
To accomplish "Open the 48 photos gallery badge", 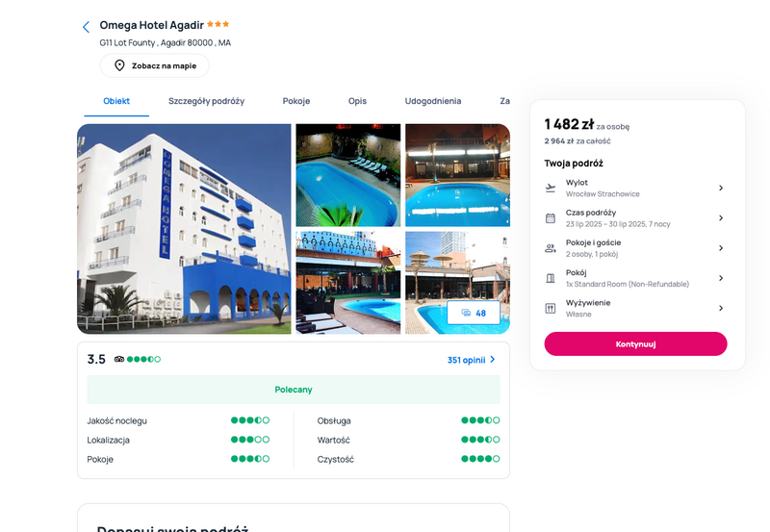I will pyautogui.click(x=474, y=313).
